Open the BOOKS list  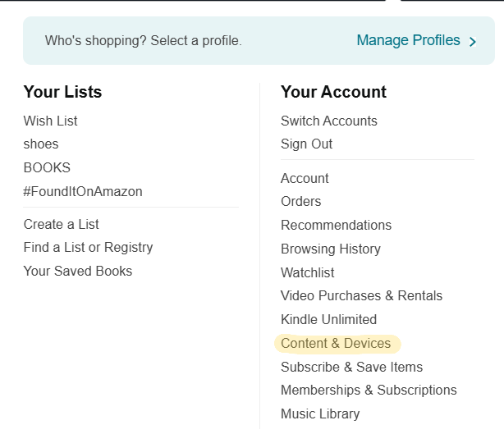[x=47, y=167]
